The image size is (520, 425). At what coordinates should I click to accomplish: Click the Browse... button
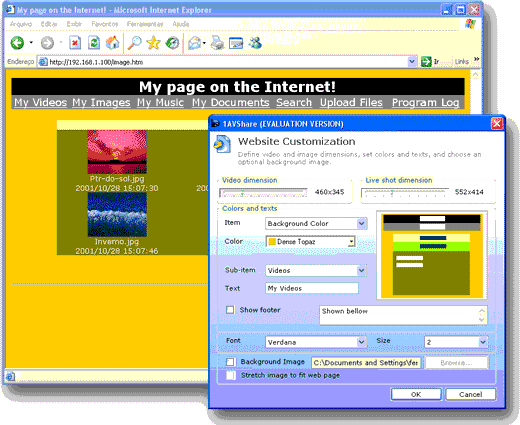[x=457, y=363]
